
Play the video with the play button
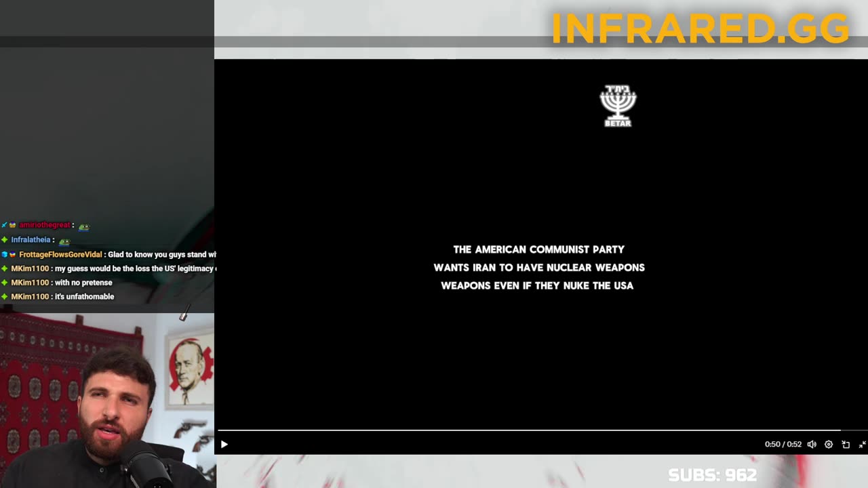pos(224,445)
